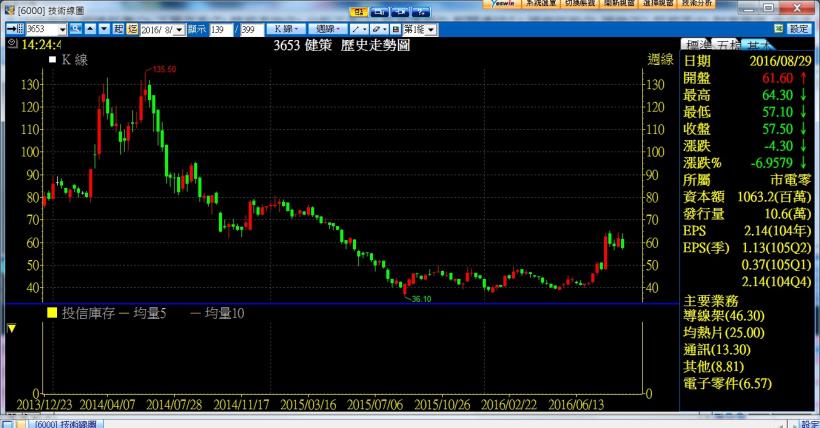Switch to the 標準 tab
The width and height of the screenshot is (820, 428).
(697, 44)
